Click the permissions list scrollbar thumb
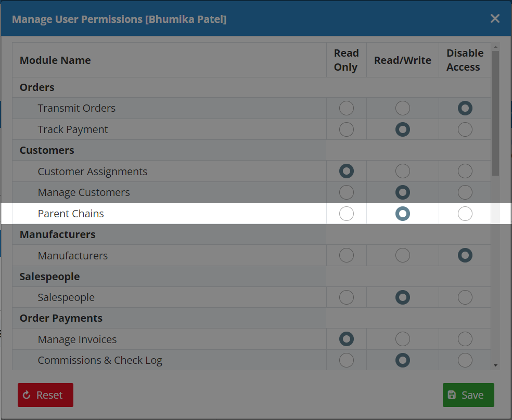Image resolution: width=512 pixels, height=420 pixels. (495, 113)
